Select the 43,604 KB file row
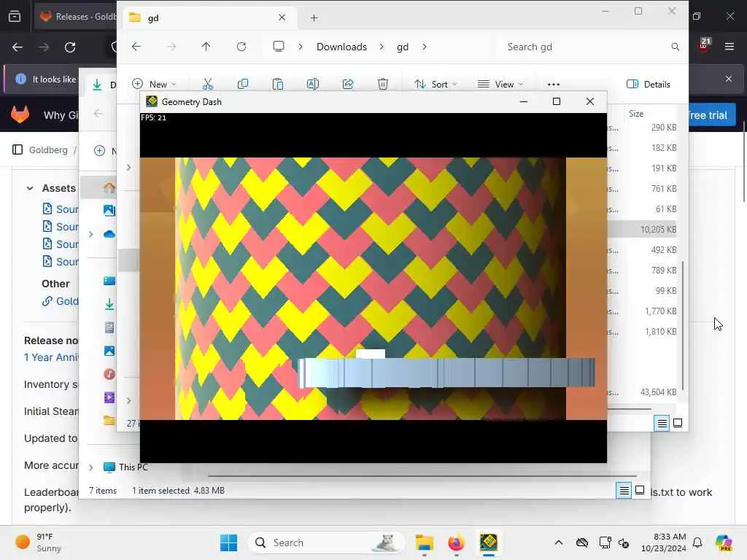 click(642, 392)
